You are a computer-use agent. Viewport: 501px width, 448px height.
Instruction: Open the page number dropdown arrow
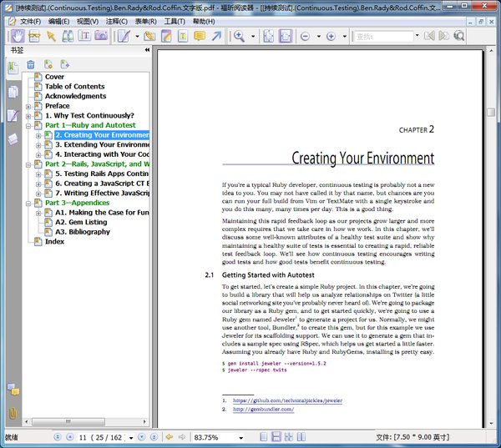click(x=131, y=438)
